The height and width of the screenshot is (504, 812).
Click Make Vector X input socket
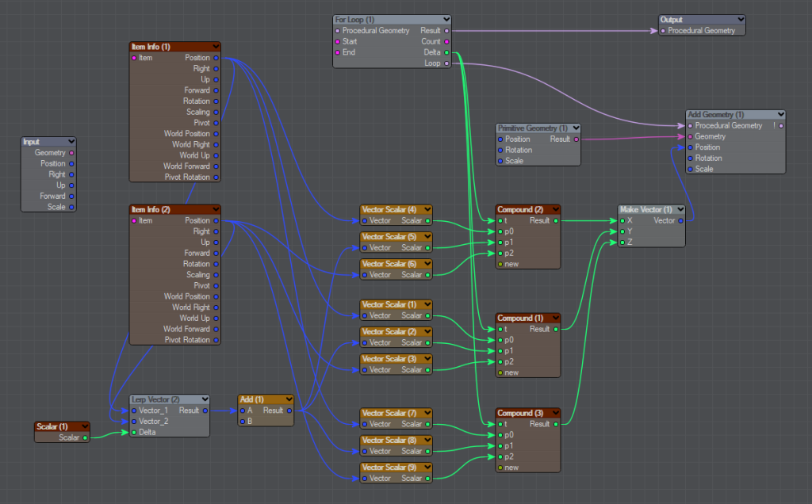click(622, 221)
